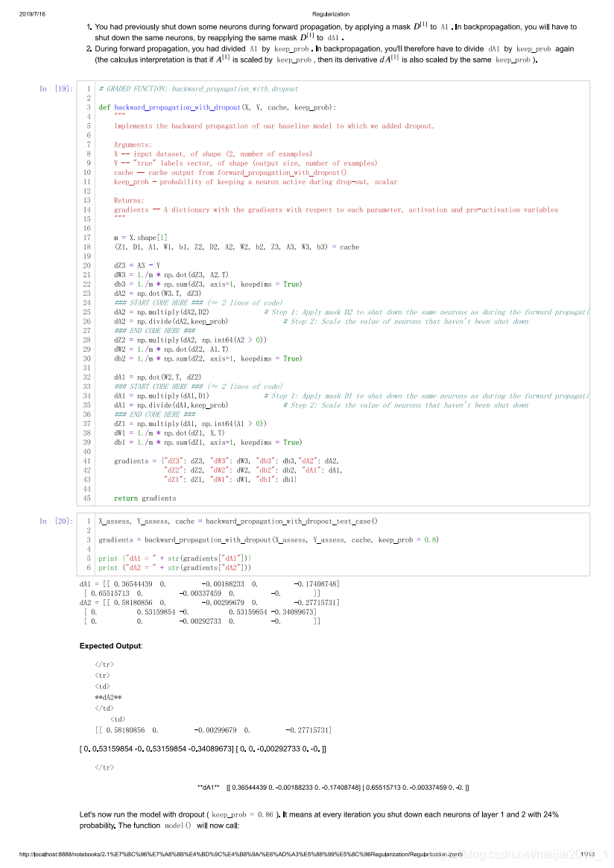Click the first '### END CODE HERE ###' comment at line 27
The height and width of the screenshot is (868, 614).
154,331
